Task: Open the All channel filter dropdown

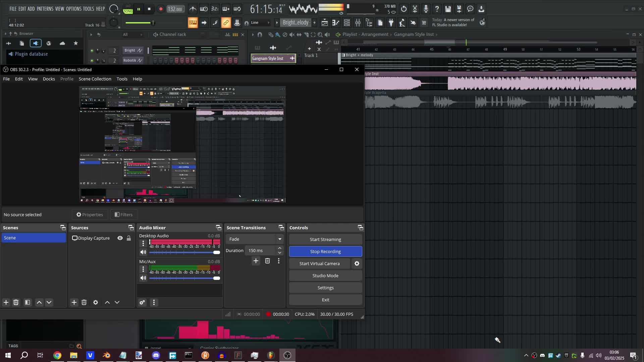Action: click(x=132, y=35)
